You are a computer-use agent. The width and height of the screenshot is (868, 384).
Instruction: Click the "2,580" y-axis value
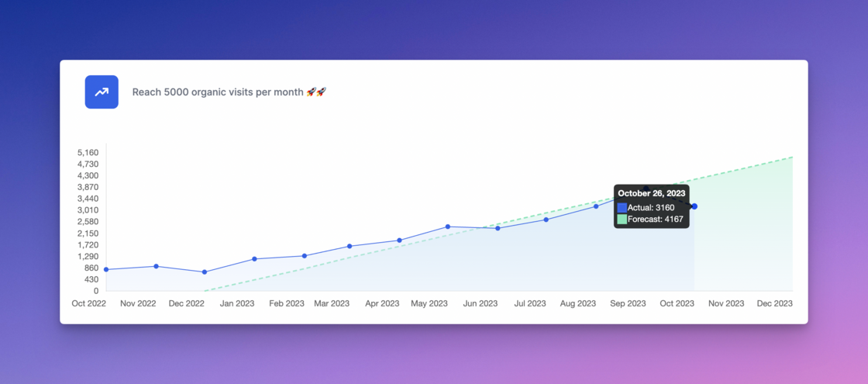point(88,222)
